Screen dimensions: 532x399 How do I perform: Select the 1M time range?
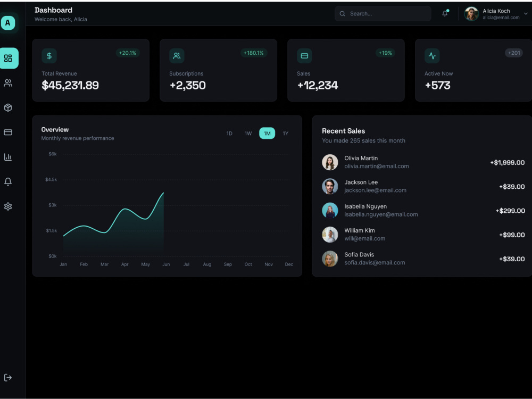(x=267, y=134)
